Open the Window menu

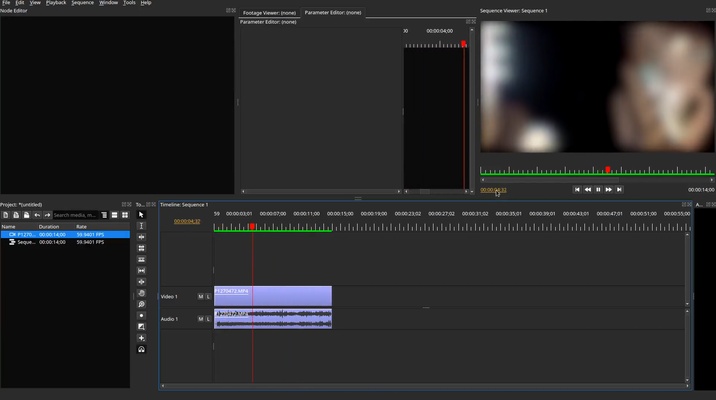tap(109, 3)
